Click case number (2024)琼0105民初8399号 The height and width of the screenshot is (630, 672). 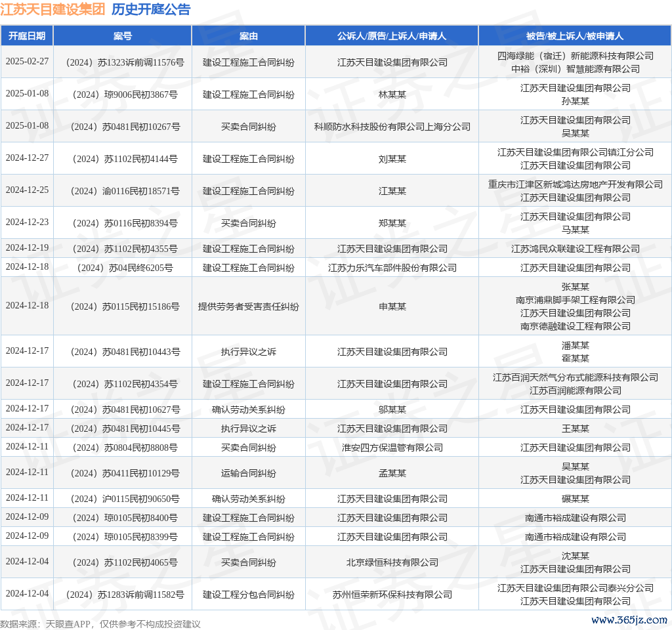(125, 537)
